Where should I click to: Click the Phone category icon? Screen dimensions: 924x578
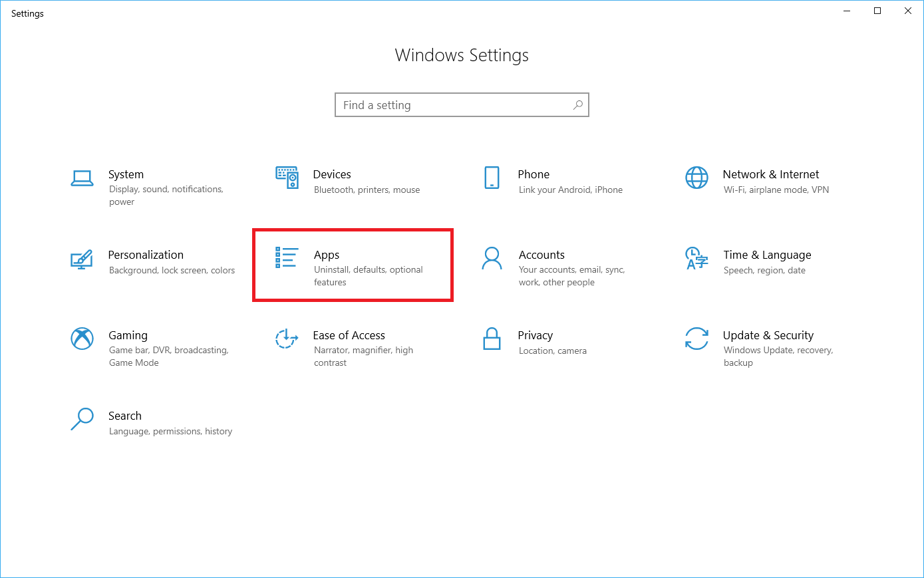[492, 178]
